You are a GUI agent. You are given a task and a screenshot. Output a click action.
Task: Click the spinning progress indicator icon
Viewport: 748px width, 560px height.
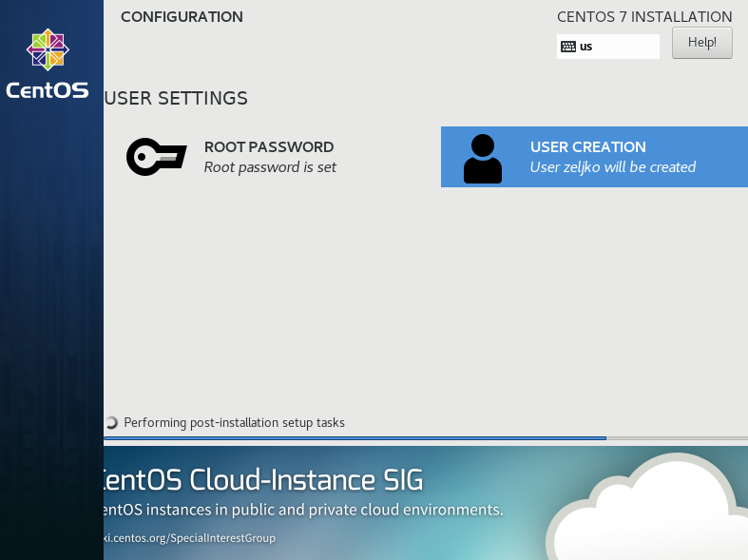[111, 423]
